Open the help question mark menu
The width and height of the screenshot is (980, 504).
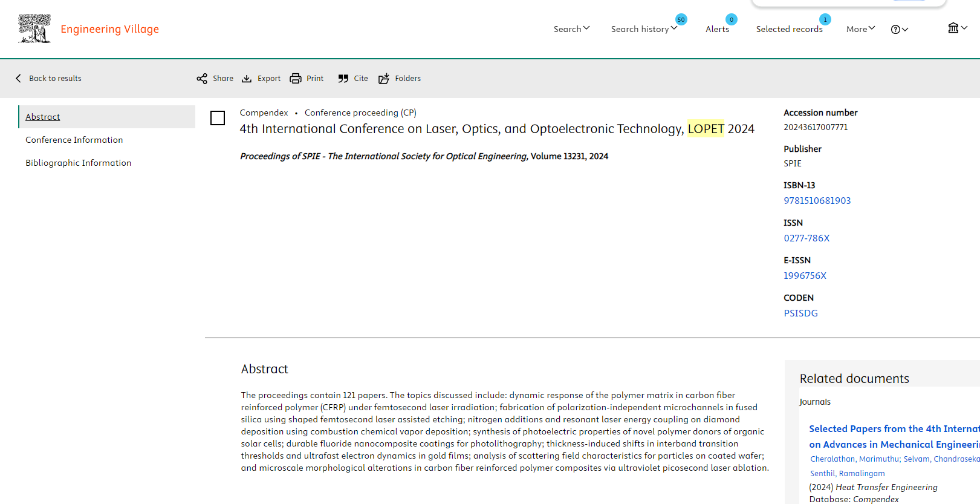pos(899,29)
